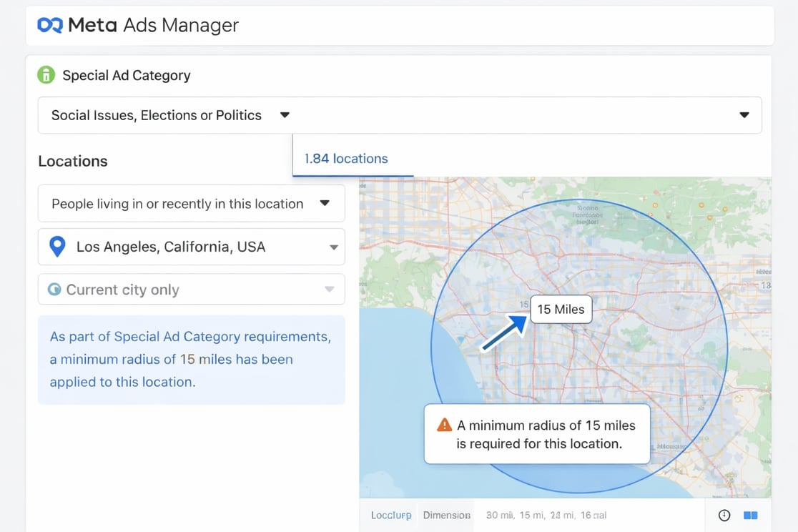Click the icon beside Current city only

54,290
